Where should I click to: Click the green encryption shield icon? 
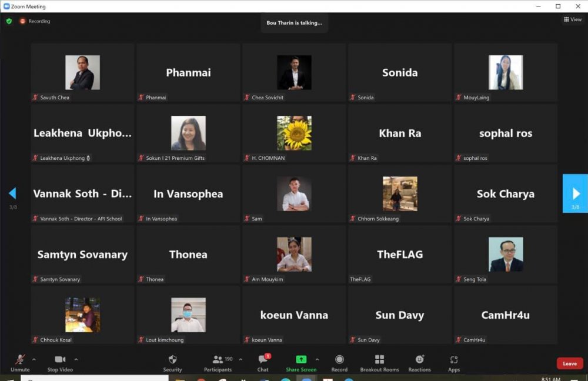pyautogui.click(x=9, y=21)
